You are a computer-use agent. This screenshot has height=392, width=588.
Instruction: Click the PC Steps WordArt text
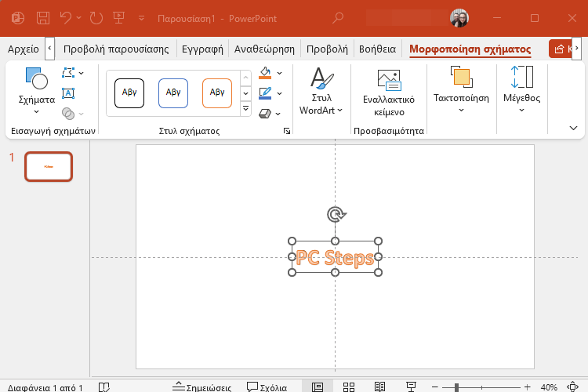(x=335, y=258)
